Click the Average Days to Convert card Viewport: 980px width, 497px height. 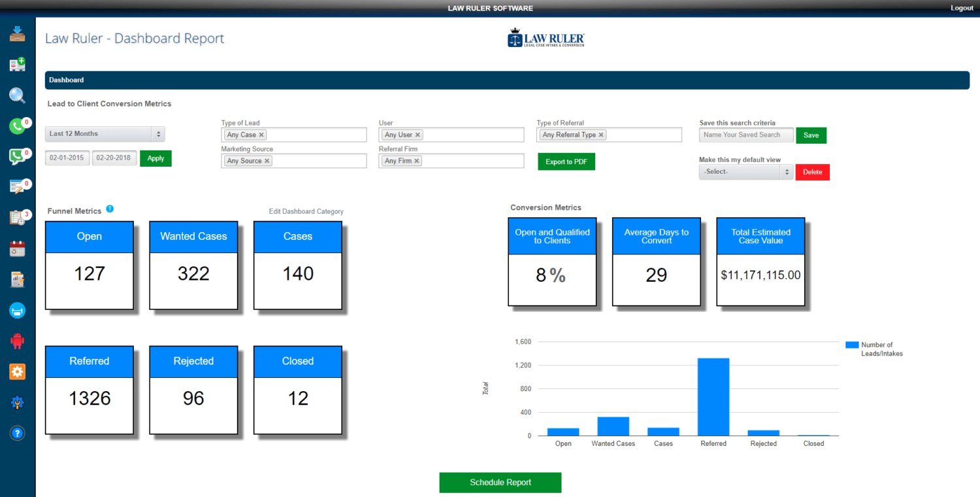(x=657, y=262)
